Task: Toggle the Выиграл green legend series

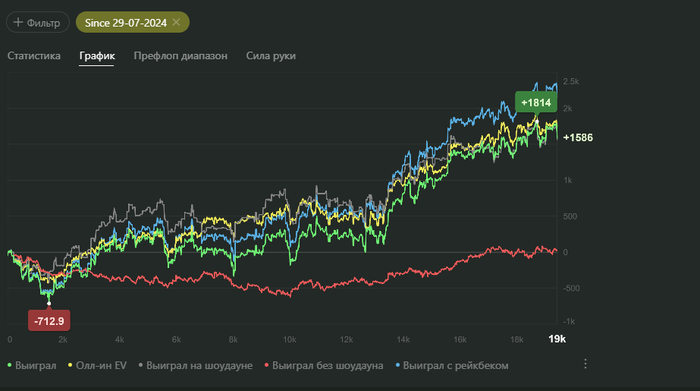Action: 32,366
